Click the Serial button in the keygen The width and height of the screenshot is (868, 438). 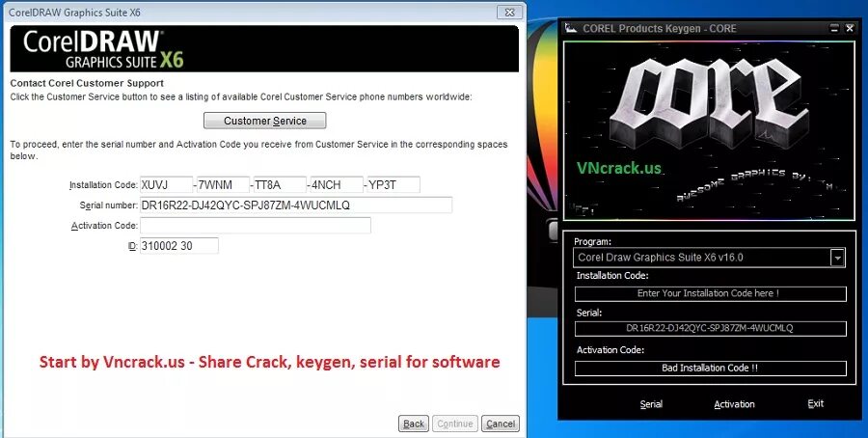[651, 404]
